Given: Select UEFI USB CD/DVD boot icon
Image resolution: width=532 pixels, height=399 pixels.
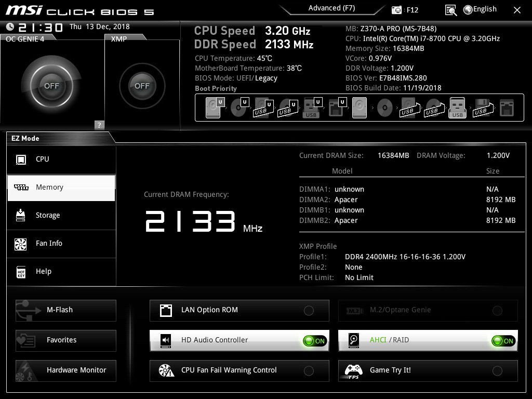Looking at the screenshot, I should pos(288,108).
